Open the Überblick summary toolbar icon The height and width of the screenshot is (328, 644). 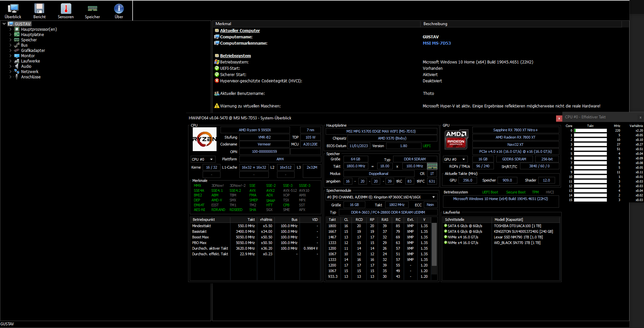(13, 11)
